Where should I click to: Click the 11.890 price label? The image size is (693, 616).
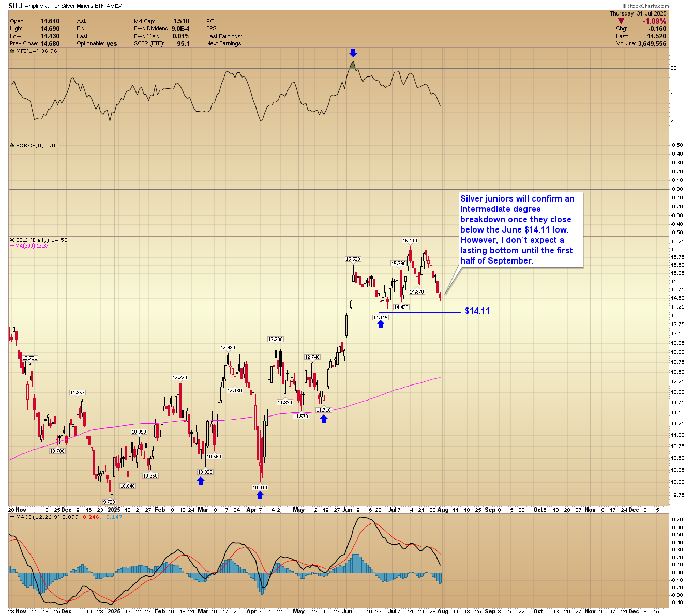tap(285, 403)
